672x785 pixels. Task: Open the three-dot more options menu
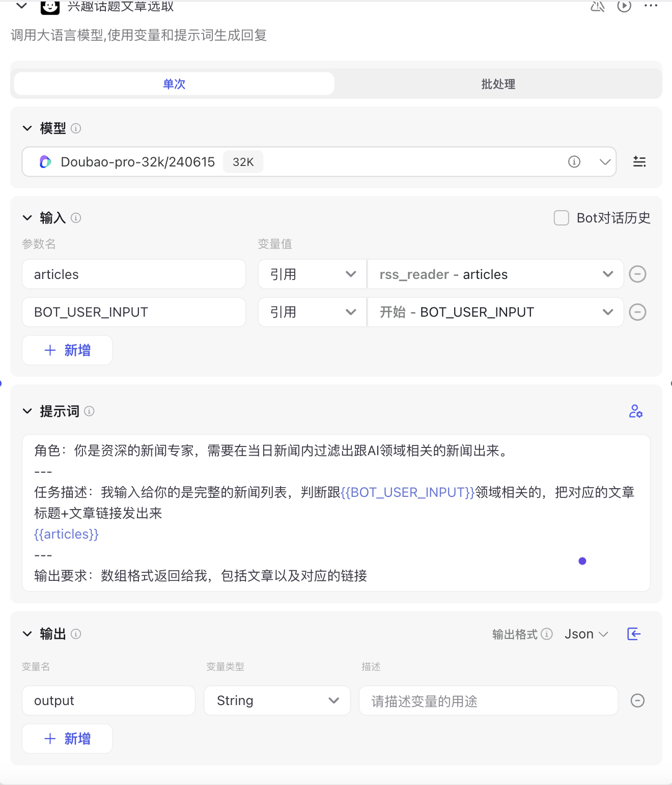tap(651, 6)
